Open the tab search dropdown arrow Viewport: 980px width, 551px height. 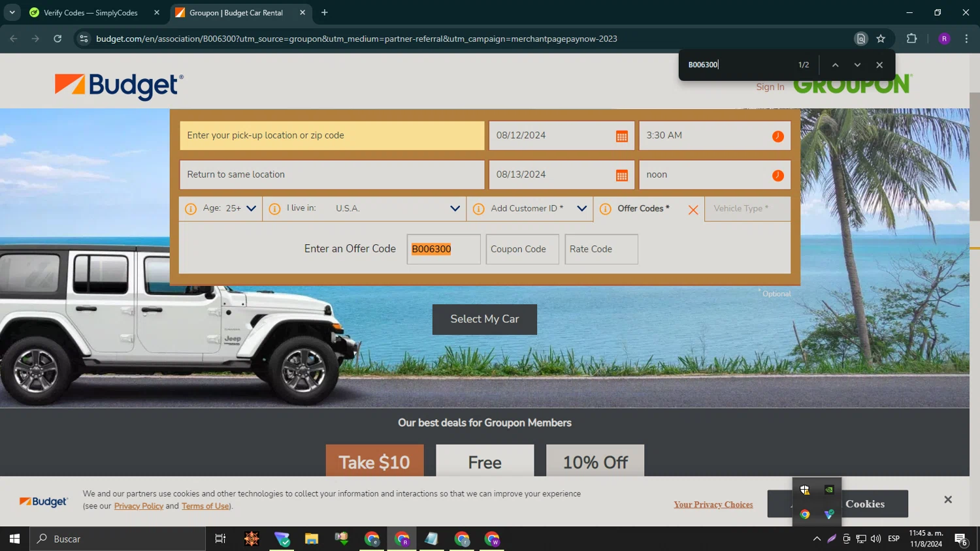[12, 12]
